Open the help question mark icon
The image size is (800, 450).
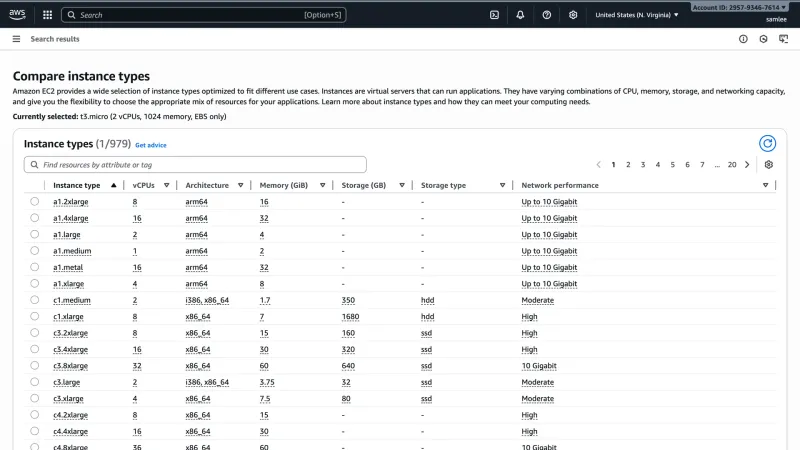tap(546, 15)
